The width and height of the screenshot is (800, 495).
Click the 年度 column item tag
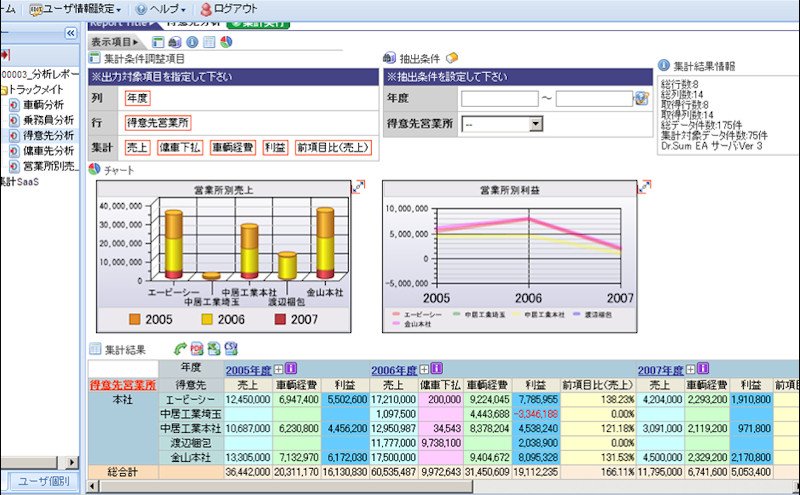coord(138,98)
